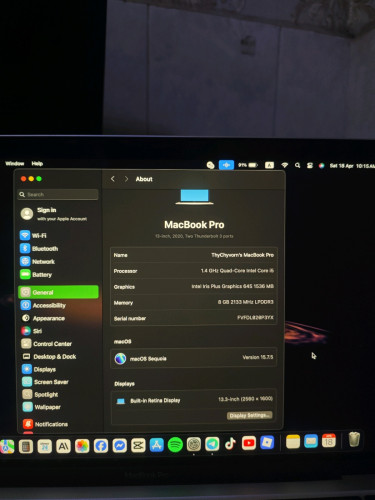Click the date and time in menu bar
Screen dimensions: 375x500
click(352, 166)
